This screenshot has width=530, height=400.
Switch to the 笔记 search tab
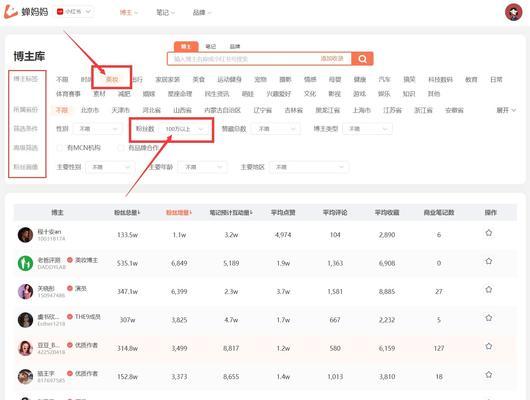pyautogui.click(x=210, y=46)
